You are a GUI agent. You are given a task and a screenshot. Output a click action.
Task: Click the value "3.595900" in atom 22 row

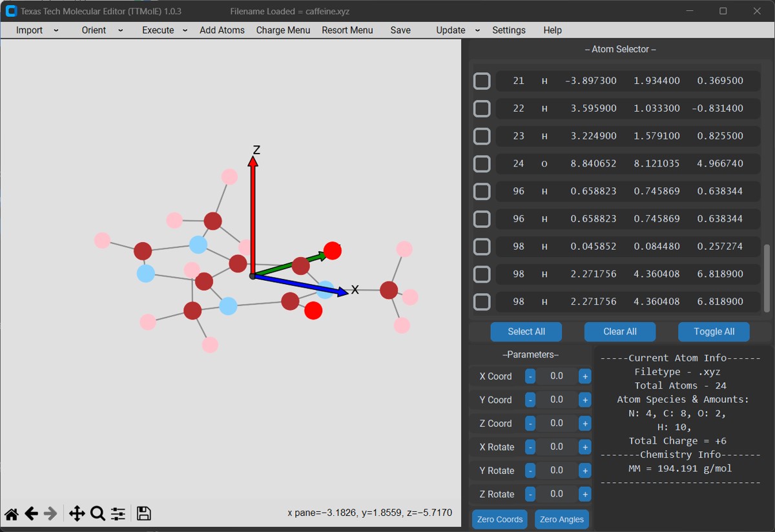(594, 108)
